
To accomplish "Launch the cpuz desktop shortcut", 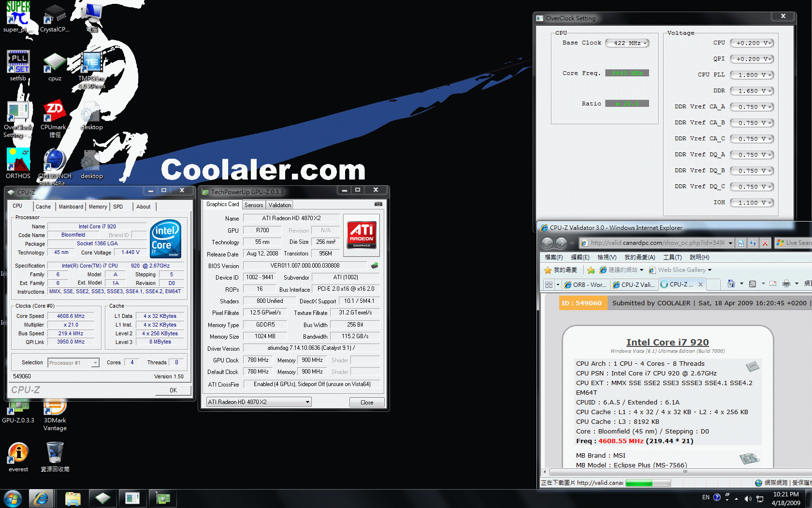I will pos(55,67).
